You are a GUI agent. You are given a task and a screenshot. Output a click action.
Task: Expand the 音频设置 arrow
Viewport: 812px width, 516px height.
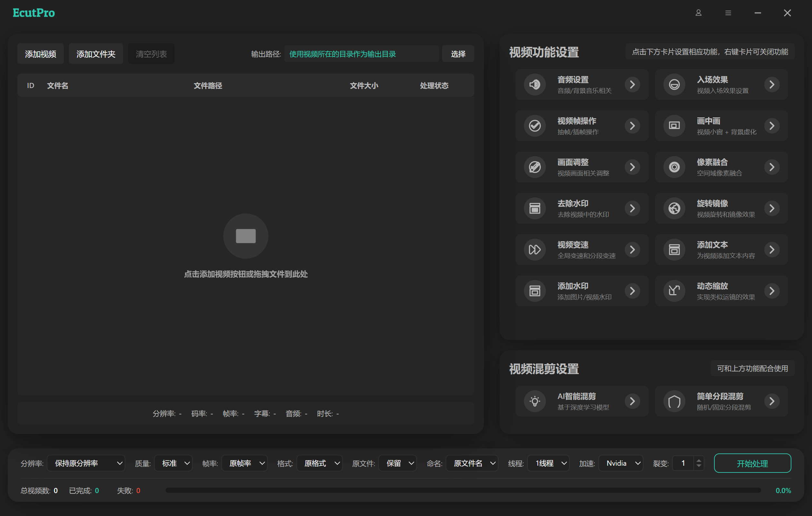tap(632, 84)
